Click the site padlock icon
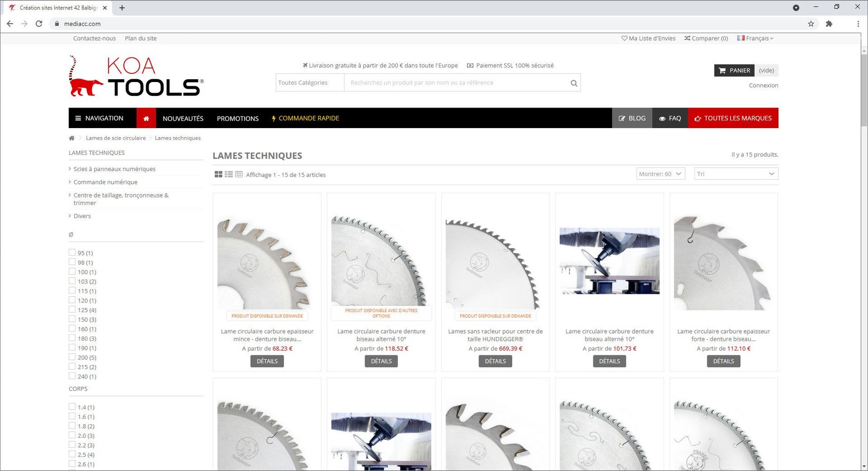The width and height of the screenshot is (868, 471). [57, 23]
